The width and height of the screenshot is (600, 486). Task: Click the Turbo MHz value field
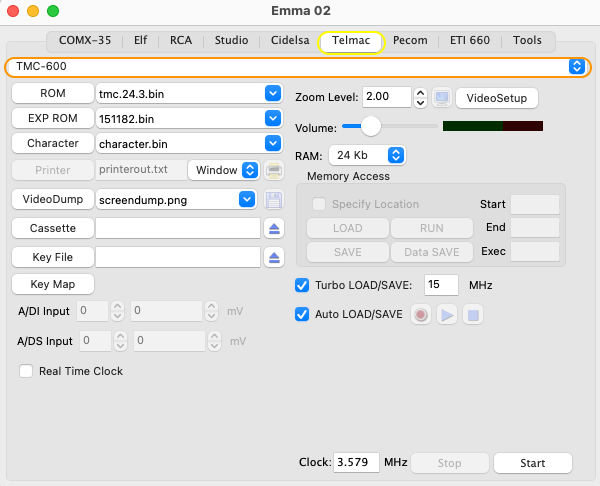441,285
